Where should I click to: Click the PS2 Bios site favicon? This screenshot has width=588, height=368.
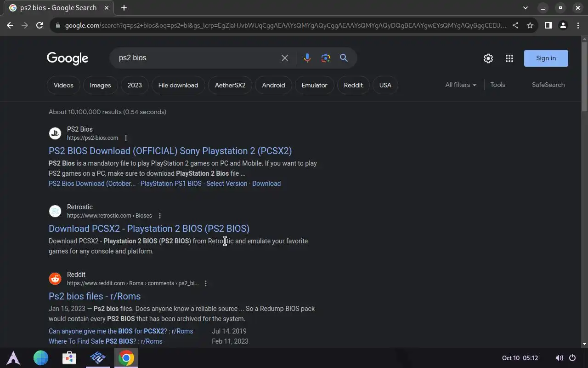pos(55,133)
